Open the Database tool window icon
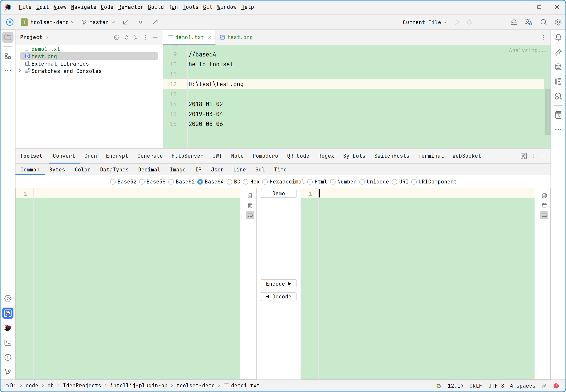Screen dimensions: 566x392 (558, 67)
